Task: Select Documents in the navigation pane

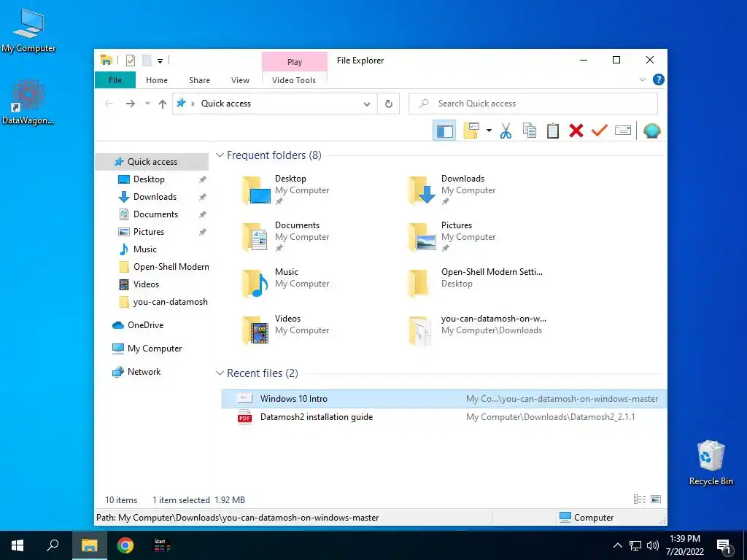Action: (155, 214)
